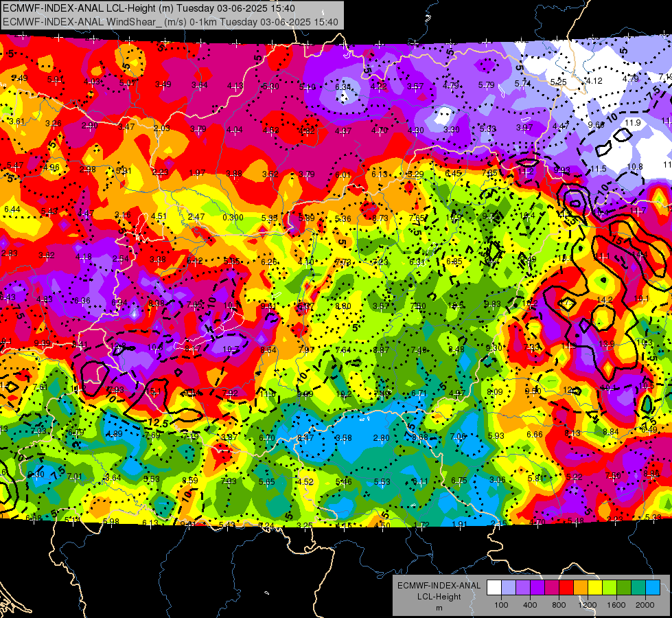Click the grid value 4.12
Screen dimensions: 672x618
[594, 80]
